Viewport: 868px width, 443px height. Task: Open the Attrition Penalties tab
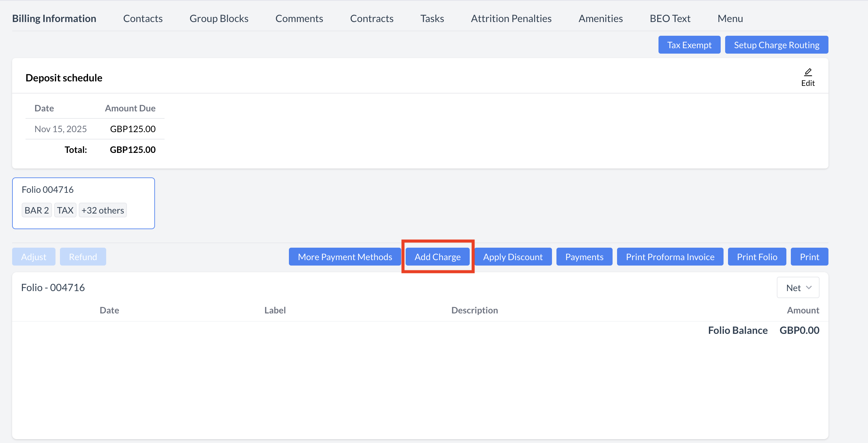[x=511, y=18]
